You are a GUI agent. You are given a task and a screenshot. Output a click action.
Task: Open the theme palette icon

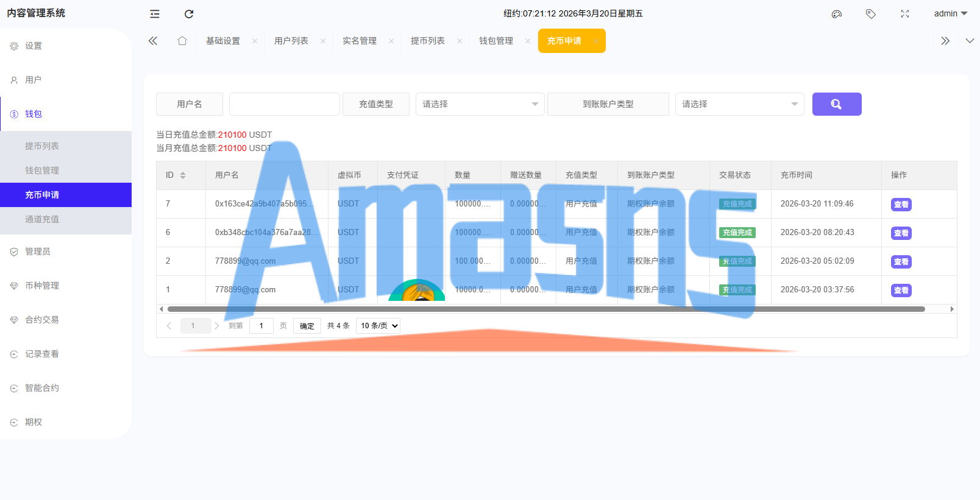tap(837, 14)
